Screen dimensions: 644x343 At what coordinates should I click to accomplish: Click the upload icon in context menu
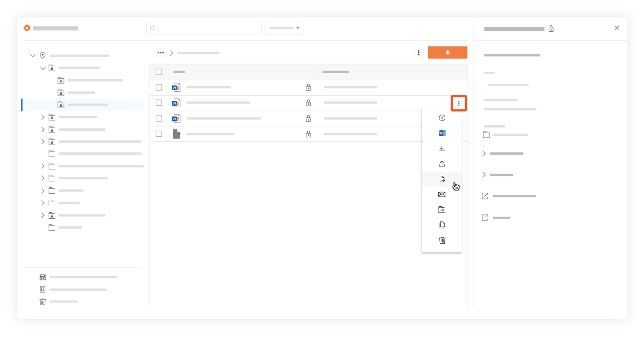tap(442, 163)
